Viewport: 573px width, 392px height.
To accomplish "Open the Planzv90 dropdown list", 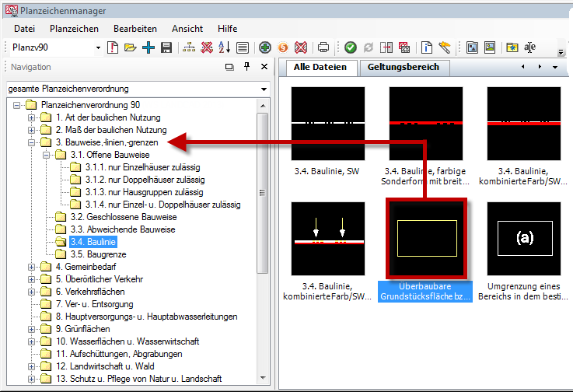I will 98,48.
